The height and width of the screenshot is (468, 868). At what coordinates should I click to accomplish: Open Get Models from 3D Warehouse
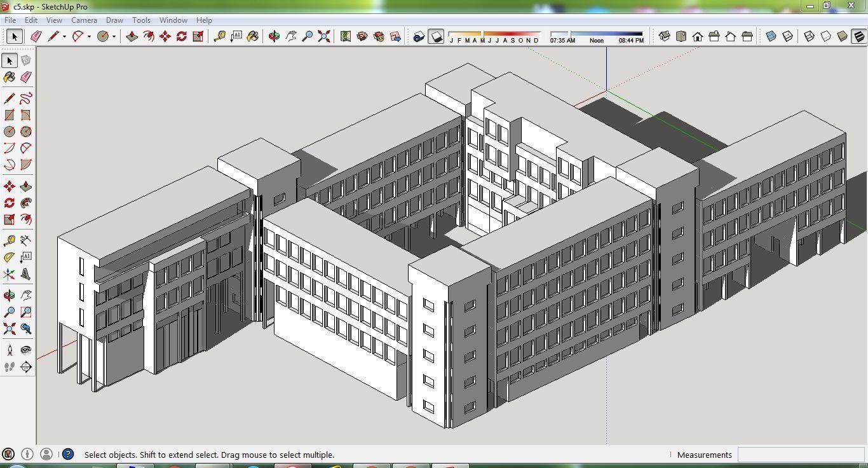pos(362,36)
